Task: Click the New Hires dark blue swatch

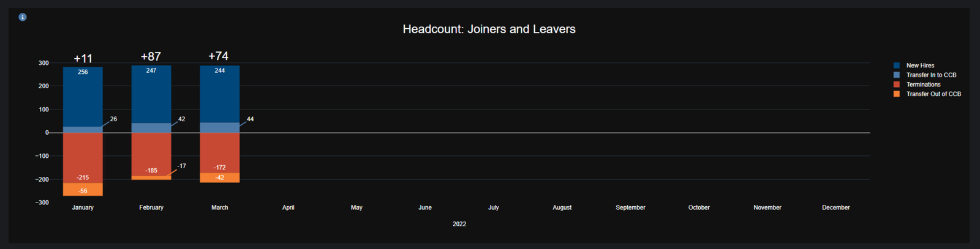Action: [x=897, y=65]
